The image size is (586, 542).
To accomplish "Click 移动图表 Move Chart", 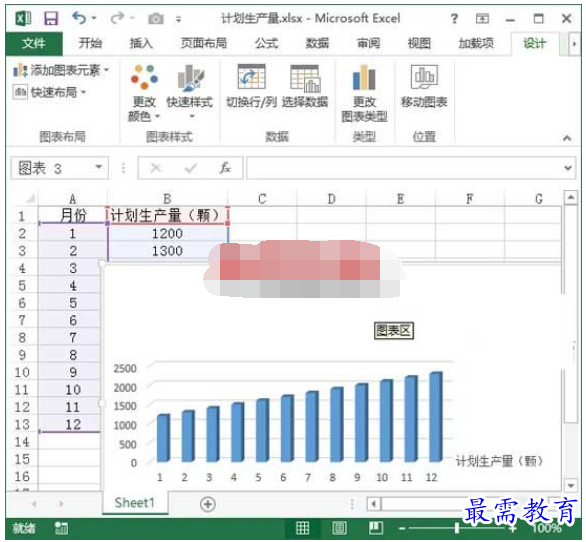I will [x=424, y=86].
